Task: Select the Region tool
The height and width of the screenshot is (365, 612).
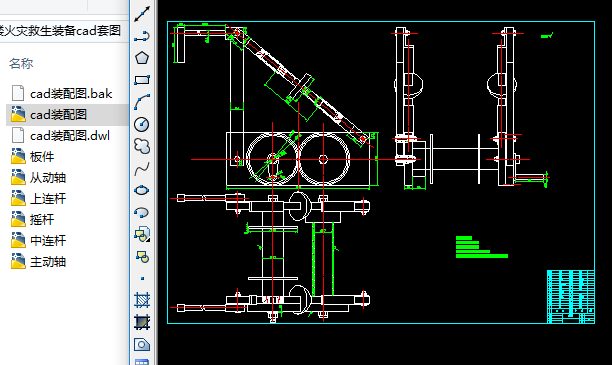Action: (142, 344)
